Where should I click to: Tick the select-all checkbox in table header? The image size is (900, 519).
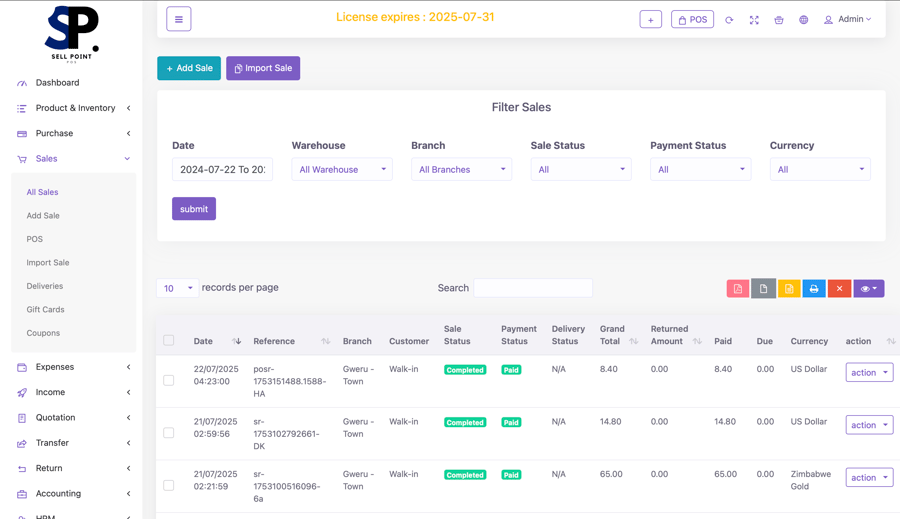coord(169,341)
